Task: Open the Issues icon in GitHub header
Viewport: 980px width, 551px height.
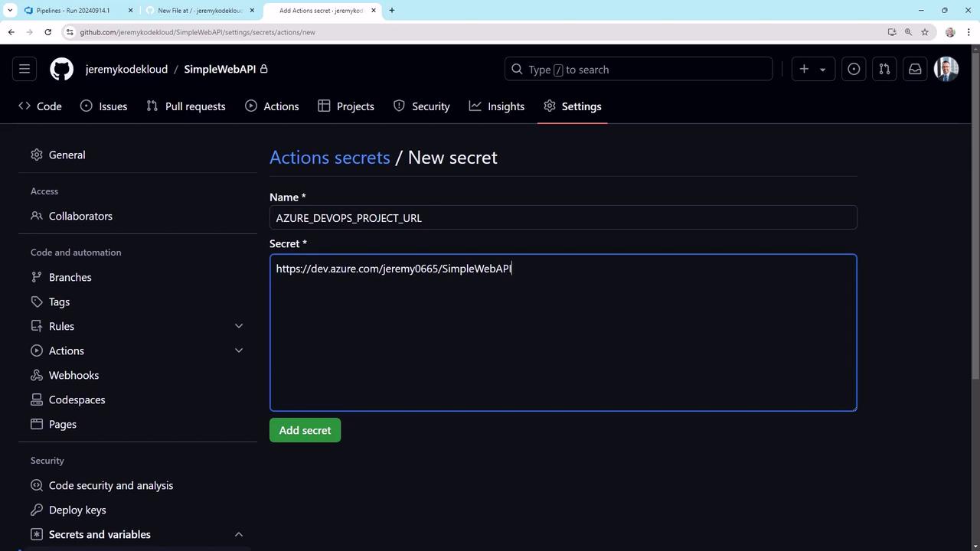Action: [854, 69]
